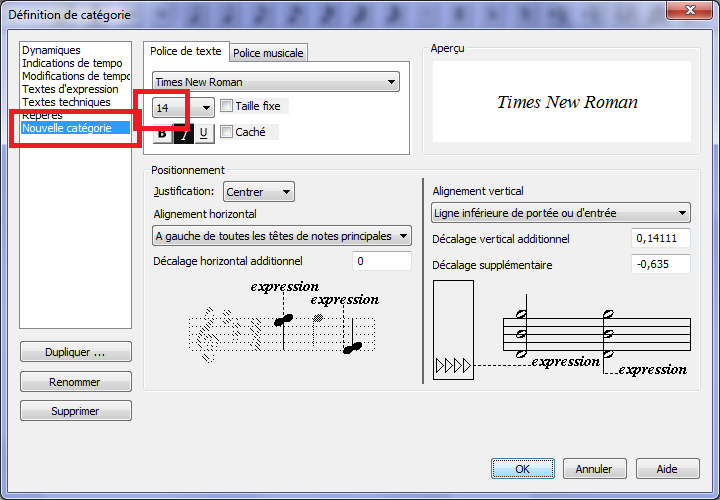Click the Dupliquer button
Screen dimensions: 720x500
pos(75,353)
